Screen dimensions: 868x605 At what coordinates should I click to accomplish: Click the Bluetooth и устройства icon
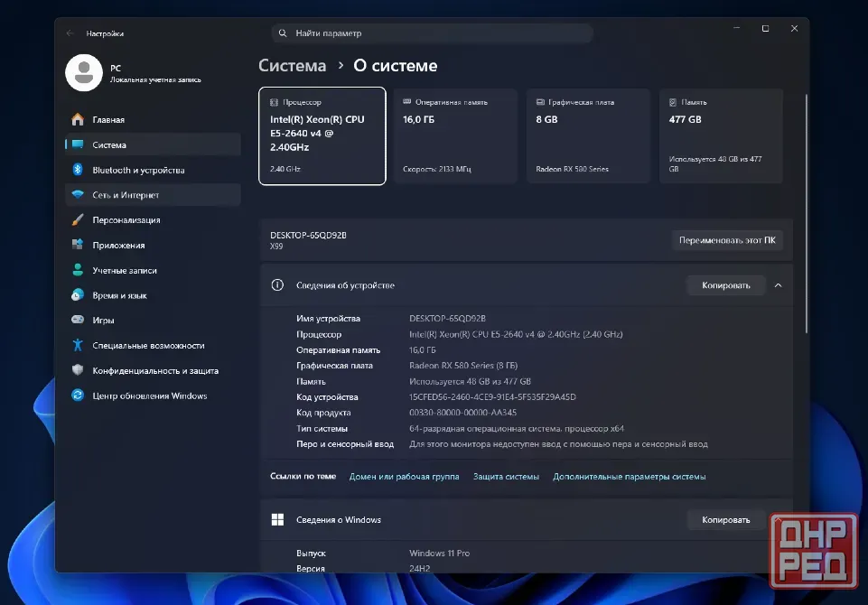coord(78,170)
